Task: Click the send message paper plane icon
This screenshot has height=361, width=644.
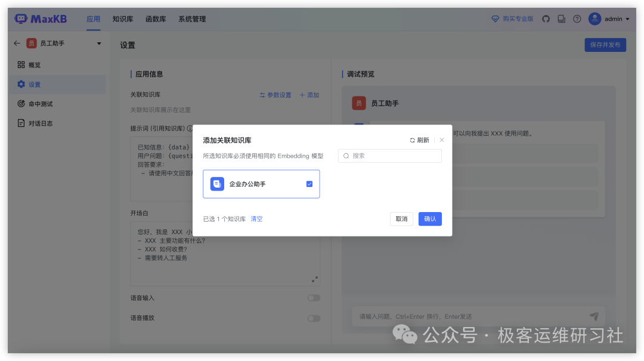Action: [x=593, y=316]
